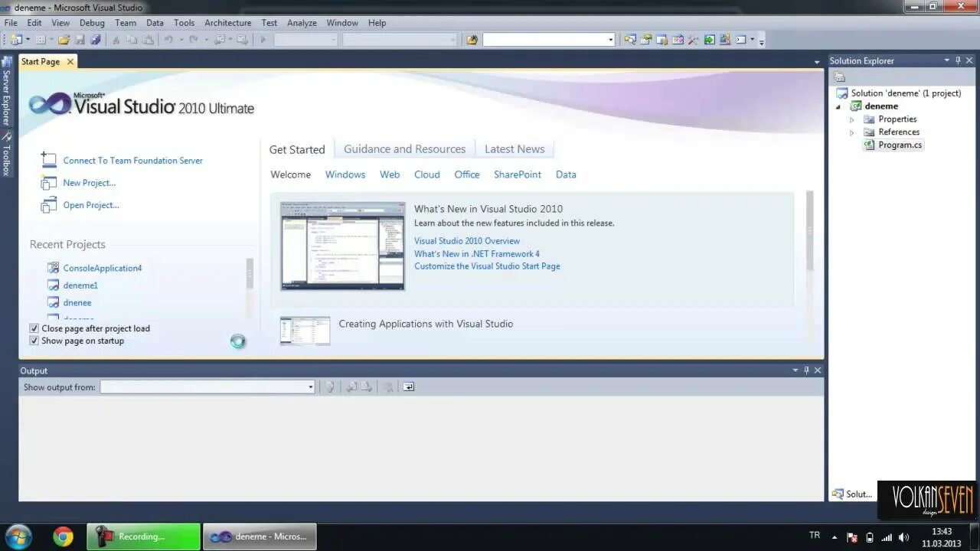This screenshot has width=980, height=551.
Task: Open Output panel window position dropdown arrow
Action: click(795, 370)
